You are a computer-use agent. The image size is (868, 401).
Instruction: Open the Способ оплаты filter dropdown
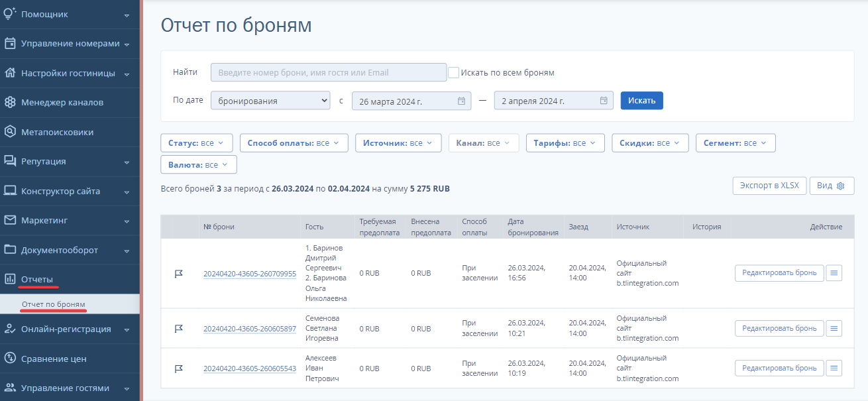294,143
